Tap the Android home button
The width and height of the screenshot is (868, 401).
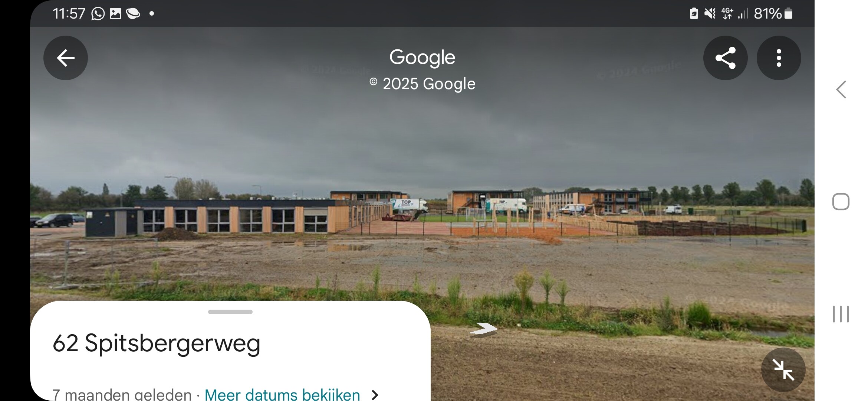tap(841, 202)
